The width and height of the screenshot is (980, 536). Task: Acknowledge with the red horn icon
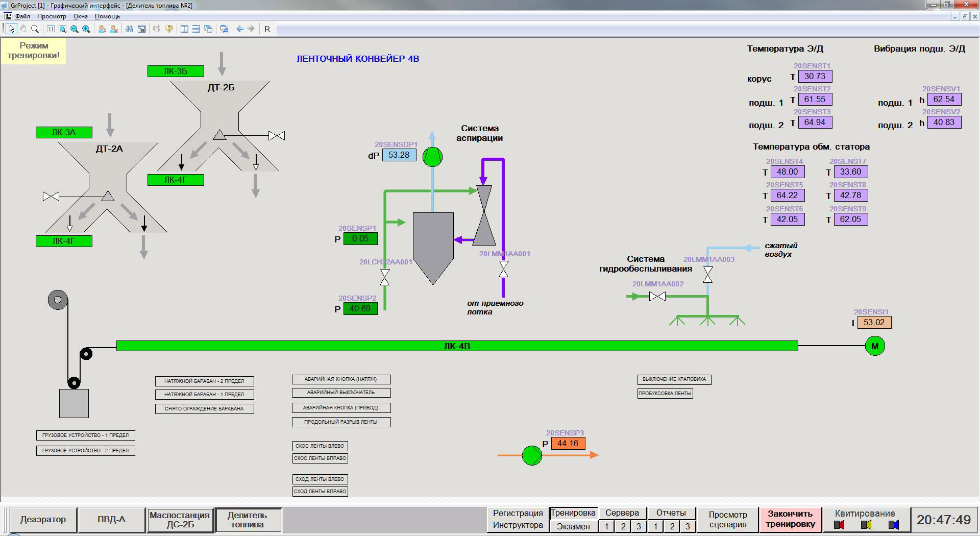tap(839, 525)
